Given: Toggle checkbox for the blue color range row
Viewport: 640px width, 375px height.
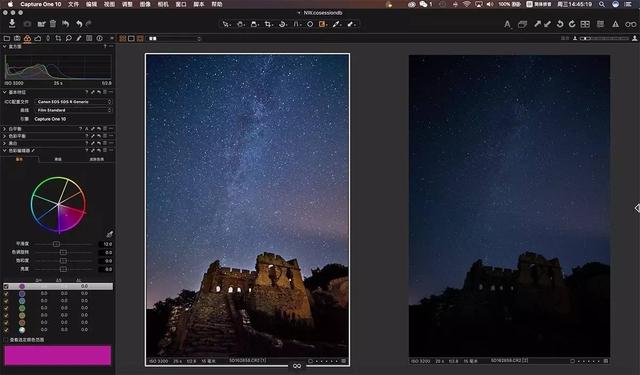Looking at the screenshot, I should tap(6, 301).
